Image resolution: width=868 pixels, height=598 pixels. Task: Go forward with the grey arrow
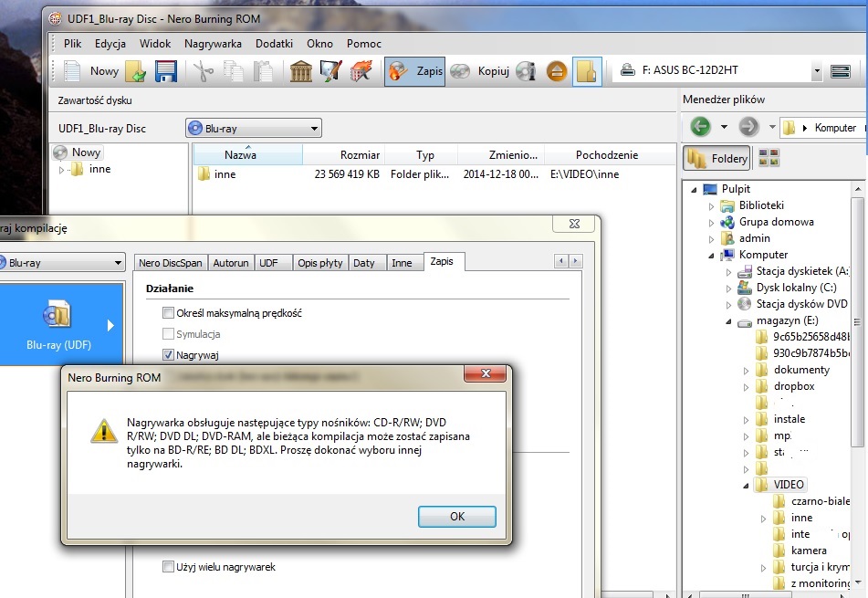(748, 127)
